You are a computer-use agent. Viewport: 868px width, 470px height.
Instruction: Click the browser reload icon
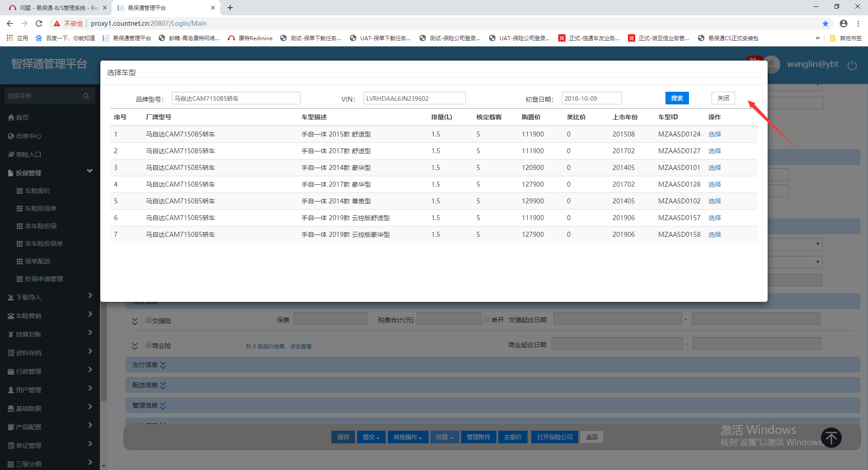click(x=39, y=23)
